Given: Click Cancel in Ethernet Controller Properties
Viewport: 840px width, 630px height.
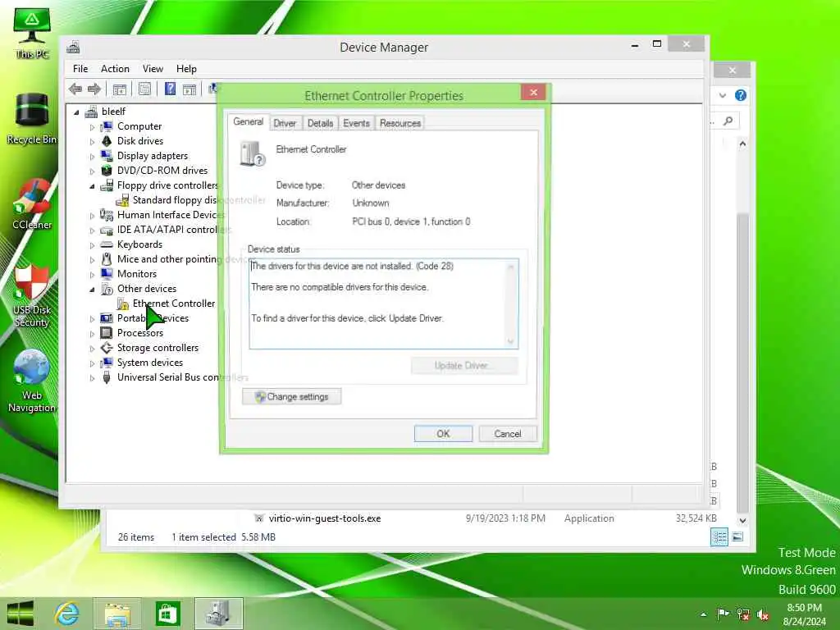Looking at the screenshot, I should (507, 433).
